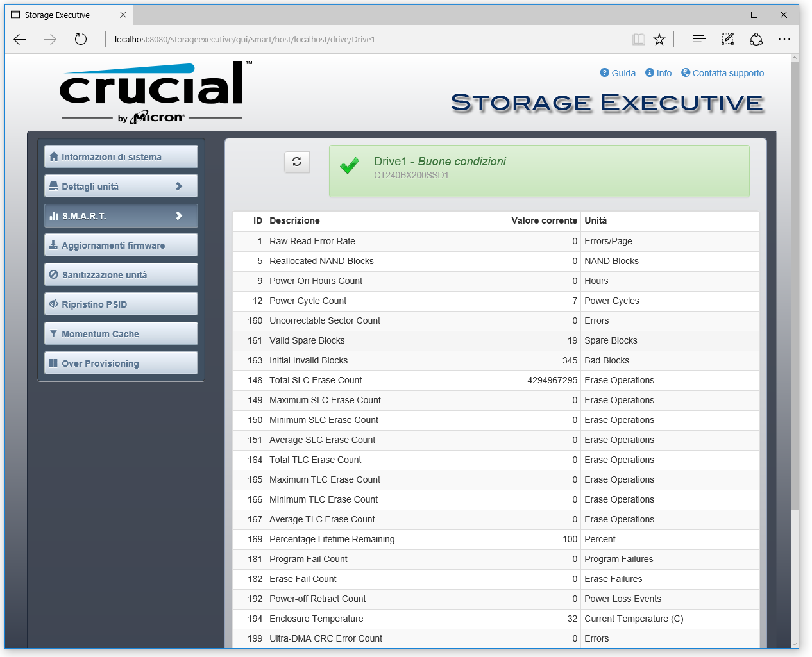This screenshot has width=812, height=657.
Task: Click the CT240BX200SSD1 model text
Action: pos(411,175)
